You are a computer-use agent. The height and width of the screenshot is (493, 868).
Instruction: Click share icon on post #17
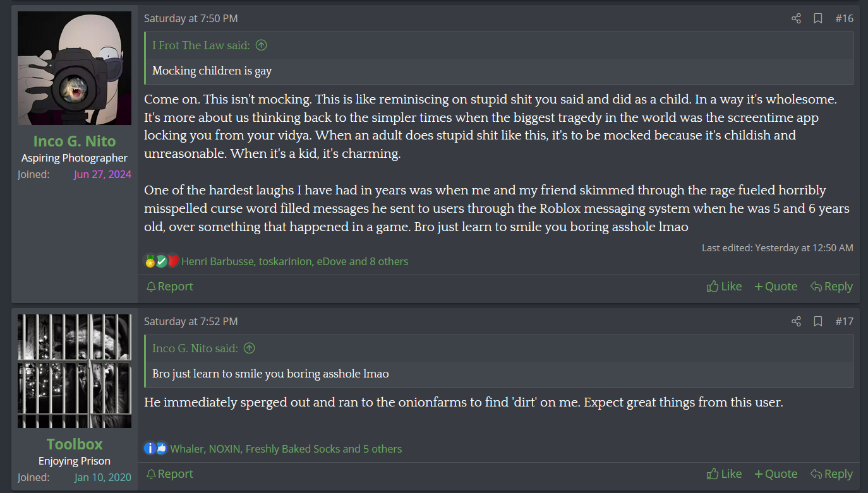coord(796,321)
